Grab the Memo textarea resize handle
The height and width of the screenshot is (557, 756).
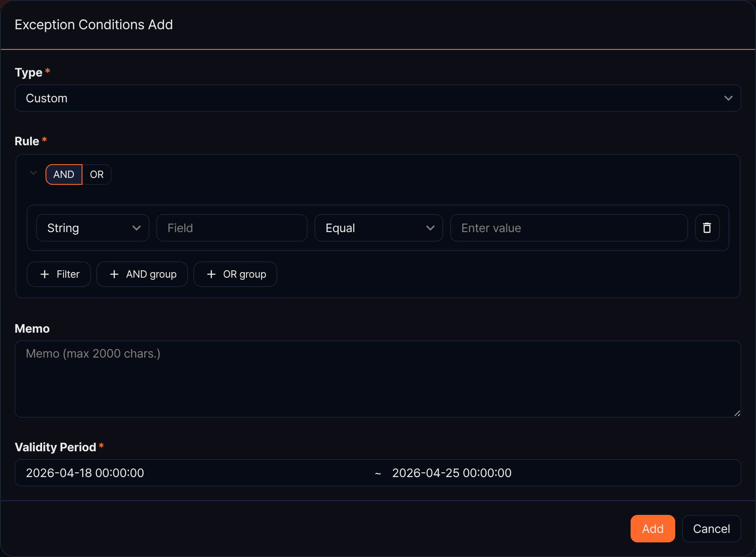click(737, 413)
